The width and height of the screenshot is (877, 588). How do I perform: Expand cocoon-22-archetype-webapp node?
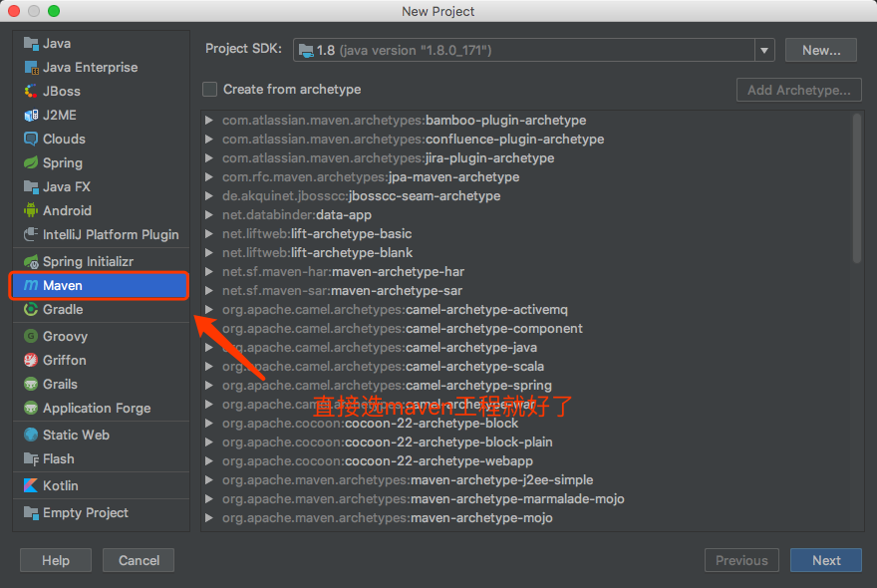[x=208, y=461]
